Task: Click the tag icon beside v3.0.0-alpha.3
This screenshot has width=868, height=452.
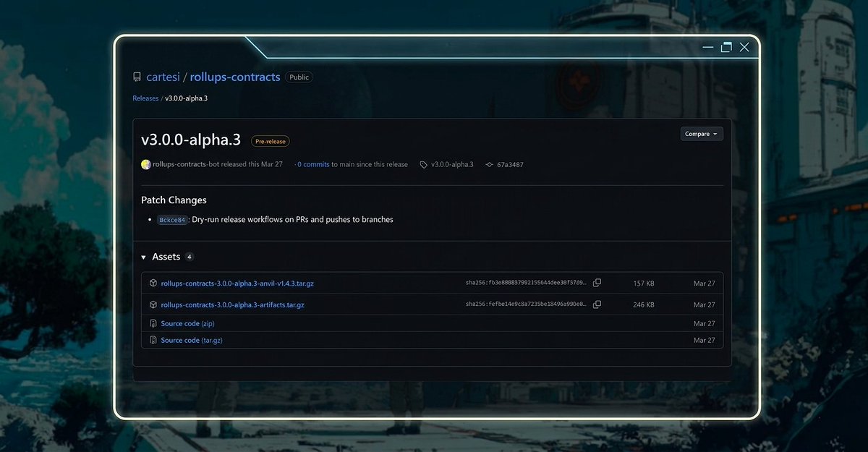Action: click(424, 165)
